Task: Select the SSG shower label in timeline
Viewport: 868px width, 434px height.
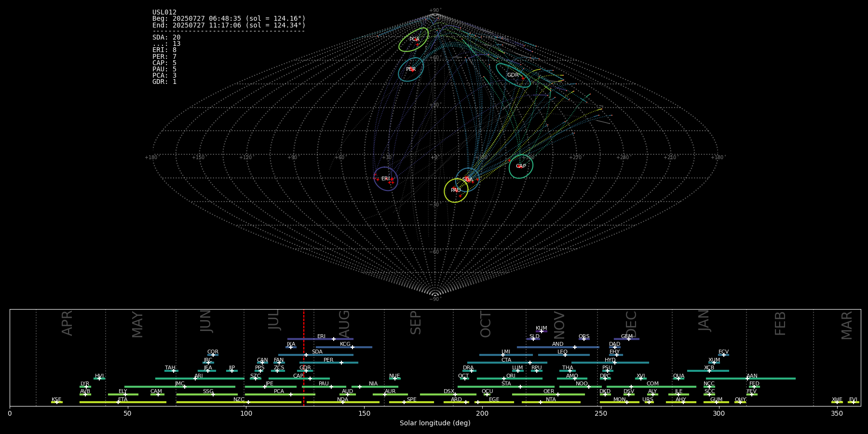Action: click(208, 392)
